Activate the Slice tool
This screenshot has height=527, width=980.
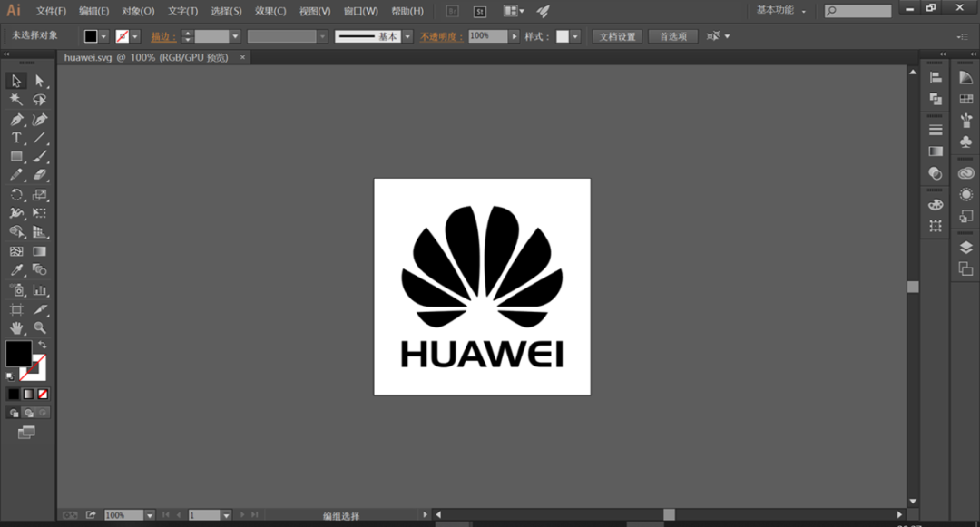click(x=39, y=309)
